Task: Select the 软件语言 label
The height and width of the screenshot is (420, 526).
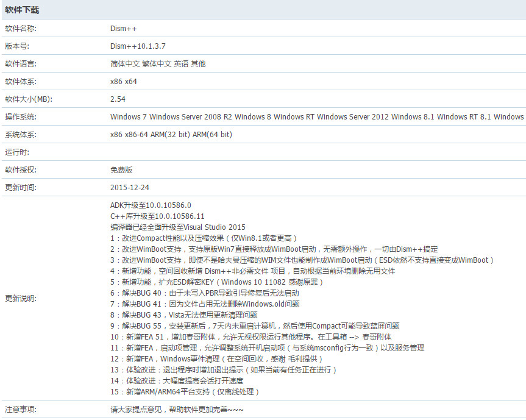Action: (x=21, y=64)
